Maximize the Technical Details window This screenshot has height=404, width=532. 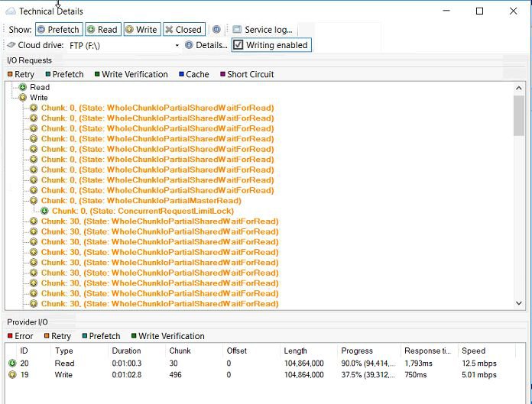[x=479, y=11]
